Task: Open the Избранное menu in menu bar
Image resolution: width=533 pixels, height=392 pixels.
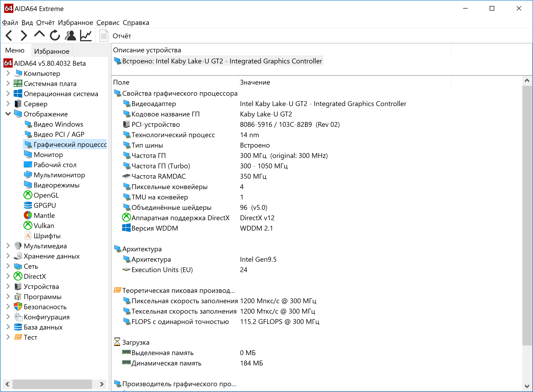Action: click(75, 23)
